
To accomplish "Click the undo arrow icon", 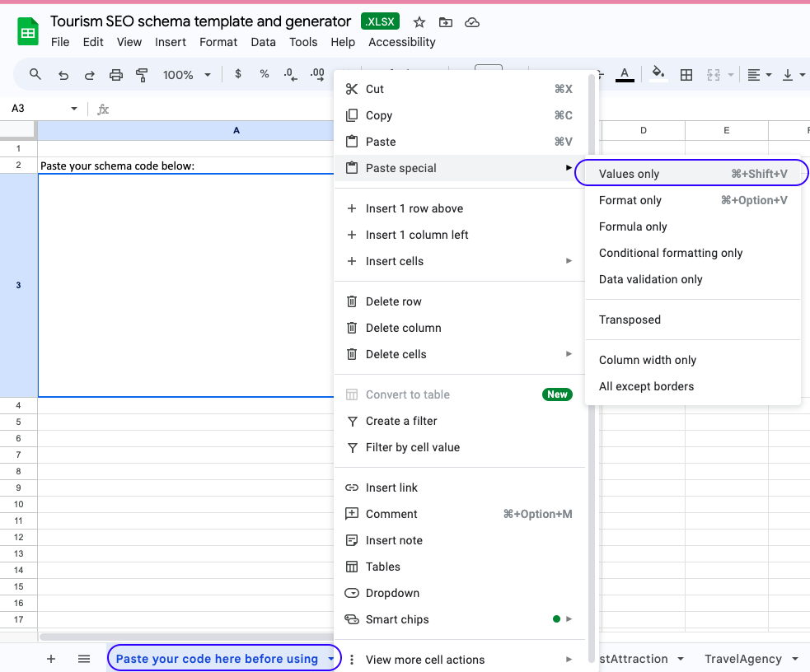I will (x=63, y=75).
